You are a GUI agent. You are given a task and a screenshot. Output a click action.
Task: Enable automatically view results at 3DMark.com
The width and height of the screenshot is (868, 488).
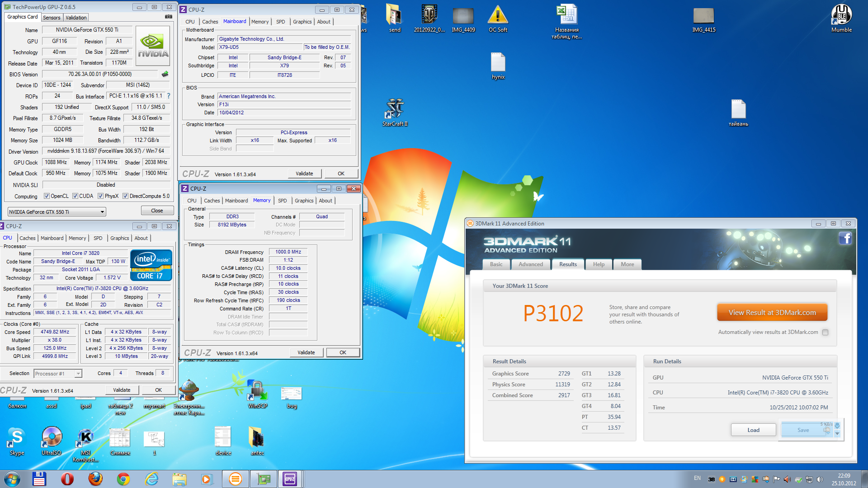coord(825,332)
